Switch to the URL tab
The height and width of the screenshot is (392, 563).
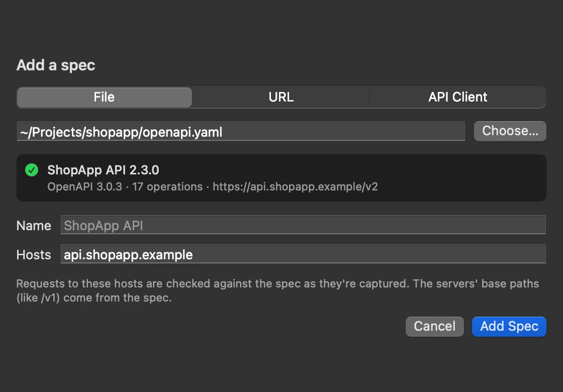pos(281,97)
